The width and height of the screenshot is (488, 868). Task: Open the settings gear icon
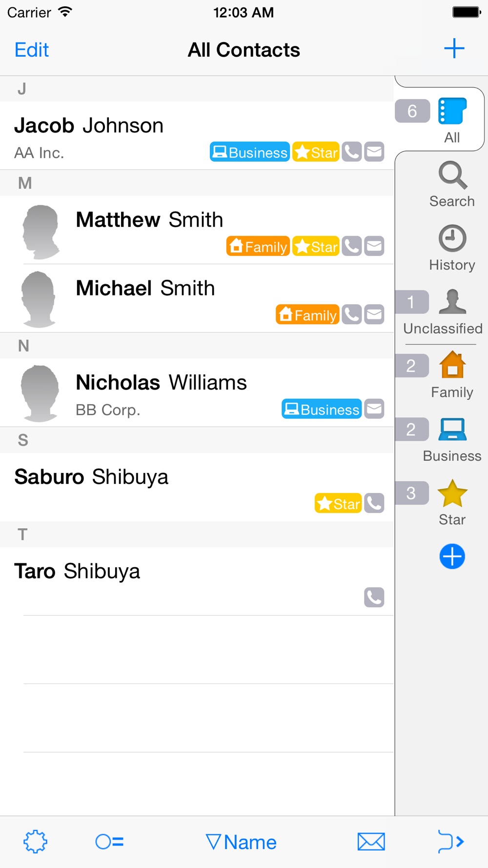[x=35, y=842]
